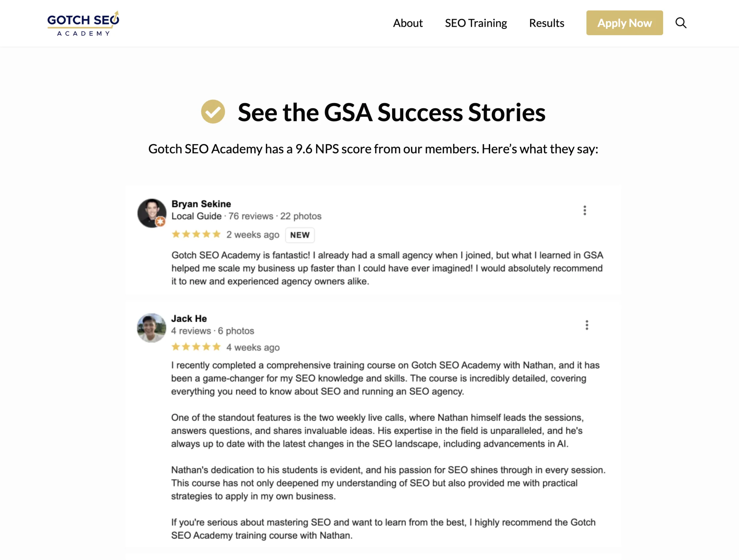Click Bryan's five-star rating
The height and width of the screenshot is (560, 739).
pyautogui.click(x=196, y=235)
